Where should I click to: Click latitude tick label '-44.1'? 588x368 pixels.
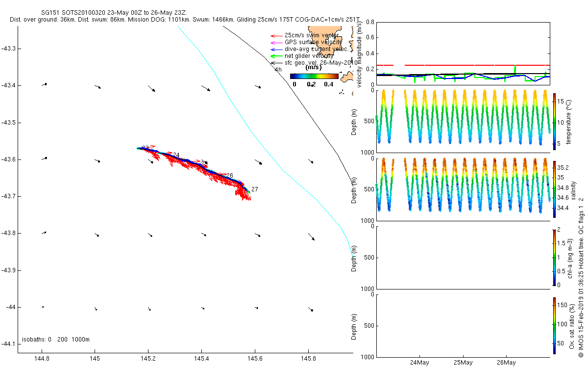pos(9,344)
